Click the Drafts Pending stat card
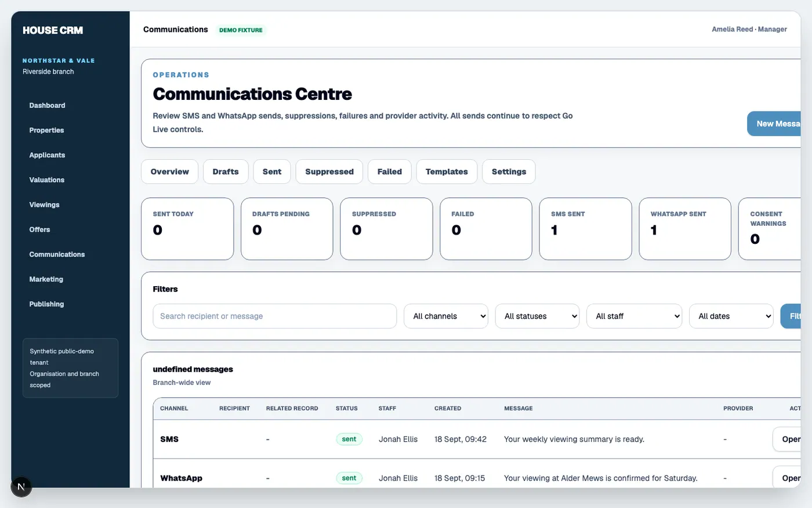Viewport: 812px width, 508px height. pyautogui.click(x=287, y=229)
